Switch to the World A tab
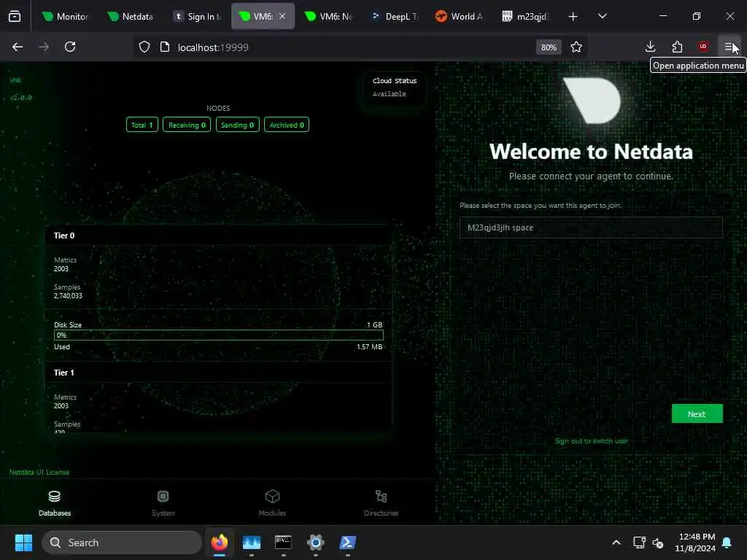The height and width of the screenshot is (560, 747). 460,17
